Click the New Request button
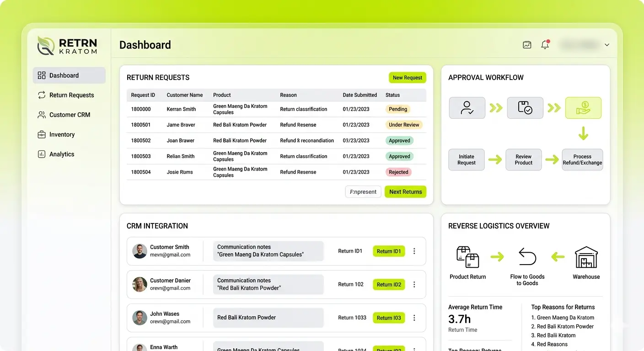This screenshot has height=351, width=644. pyautogui.click(x=407, y=78)
